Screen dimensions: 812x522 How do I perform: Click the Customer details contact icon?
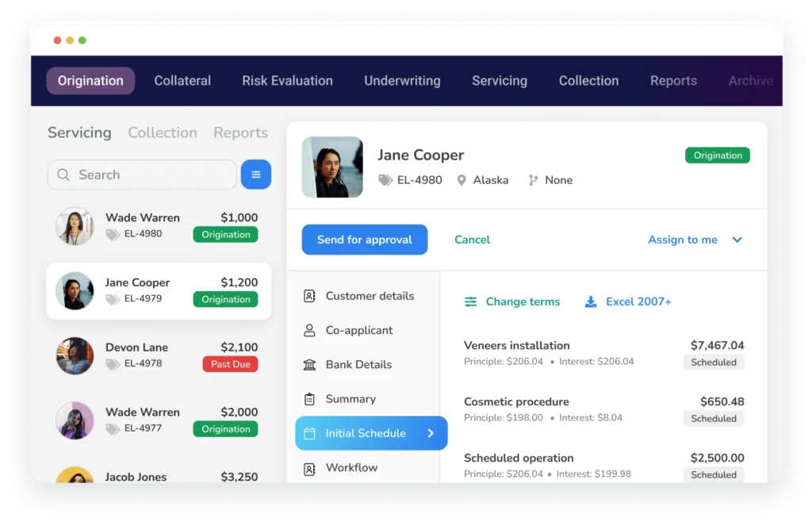(309, 296)
